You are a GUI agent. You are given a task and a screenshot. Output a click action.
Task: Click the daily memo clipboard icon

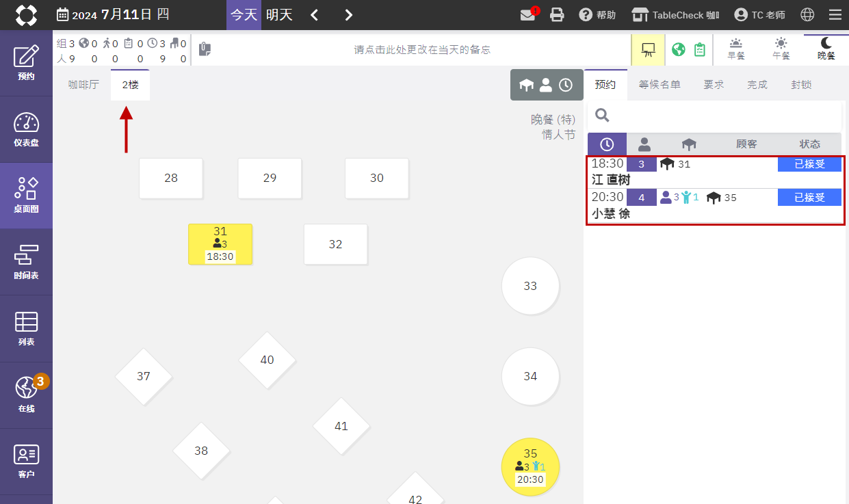pos(205,49)
